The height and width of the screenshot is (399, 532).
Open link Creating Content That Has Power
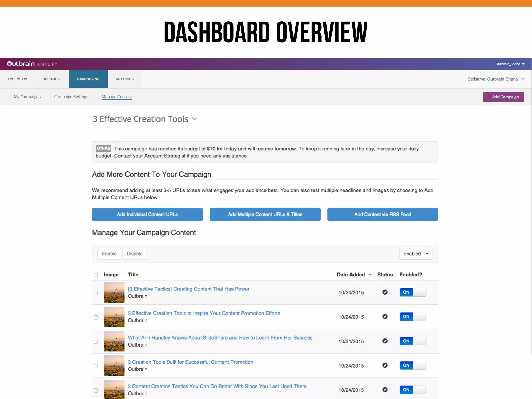click(x=189, y=289)
